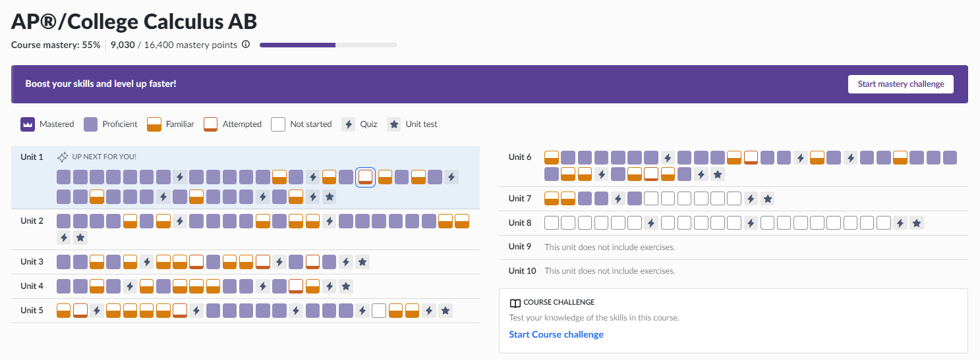Open the Unit 6 unit test star

click(718, 174)
